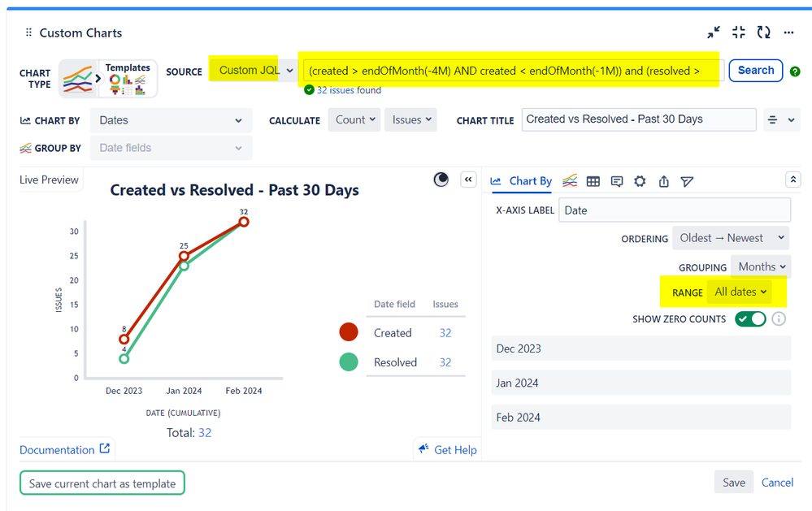Screen dimensions: 812x511
Task: Open the Grouping Months dropdown
Action: [761, 266]
